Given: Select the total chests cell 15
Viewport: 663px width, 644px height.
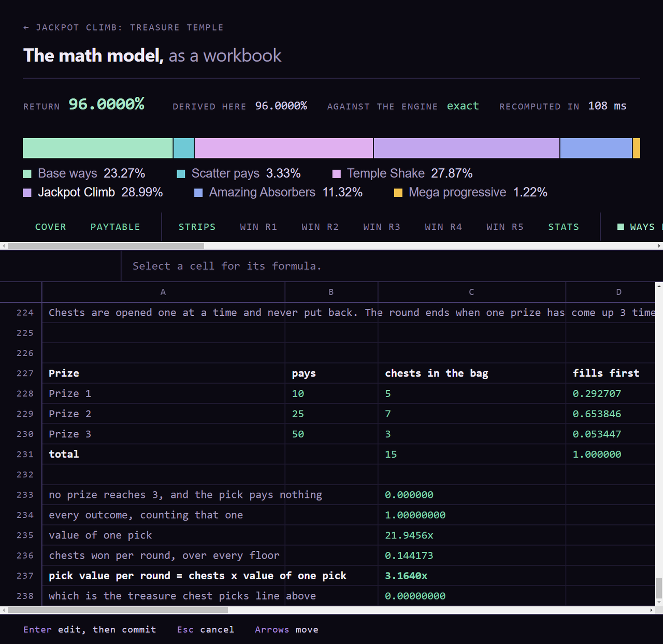Looking at the screenshot, I should point(472,454).
